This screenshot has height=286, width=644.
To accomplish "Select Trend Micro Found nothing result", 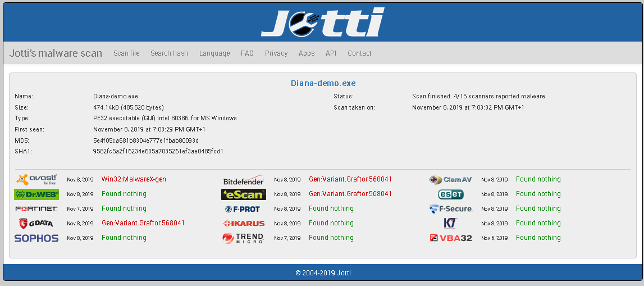I will click(331, 238).
